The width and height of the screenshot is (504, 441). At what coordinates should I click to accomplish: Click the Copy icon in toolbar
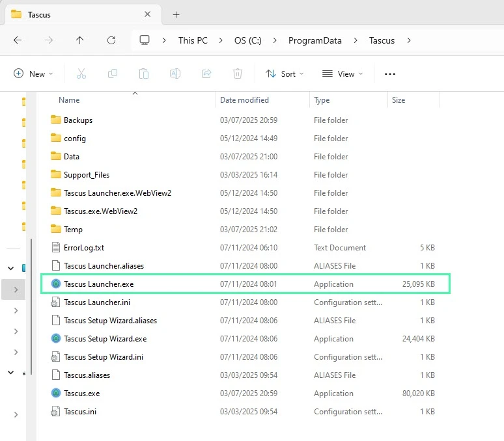click(x=113, y=73)
